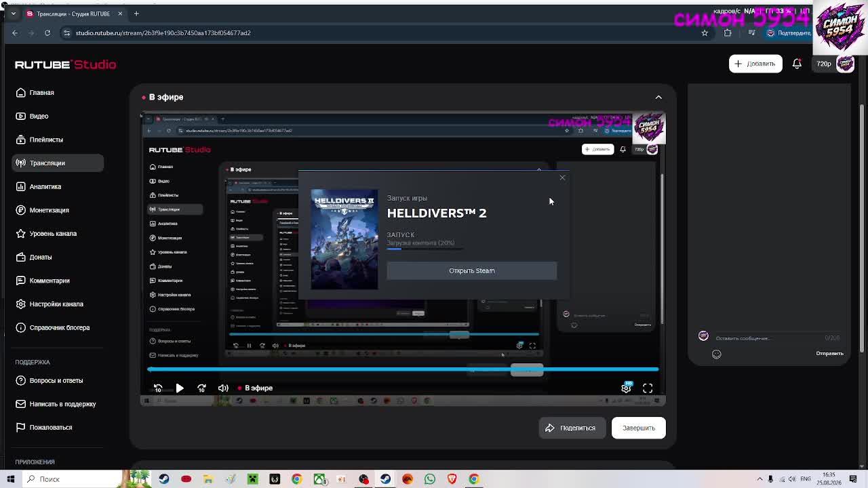Go back in browser history
This screenshot has height=488, width=868.
pyautogui.click(x=15, y=33)
